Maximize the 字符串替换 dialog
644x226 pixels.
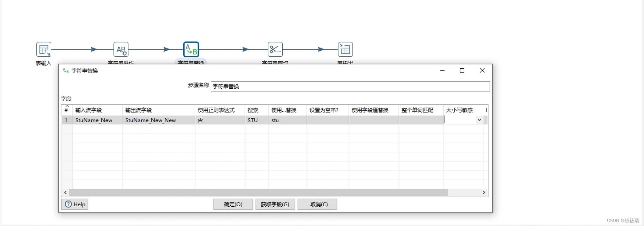tap(462, 71)
